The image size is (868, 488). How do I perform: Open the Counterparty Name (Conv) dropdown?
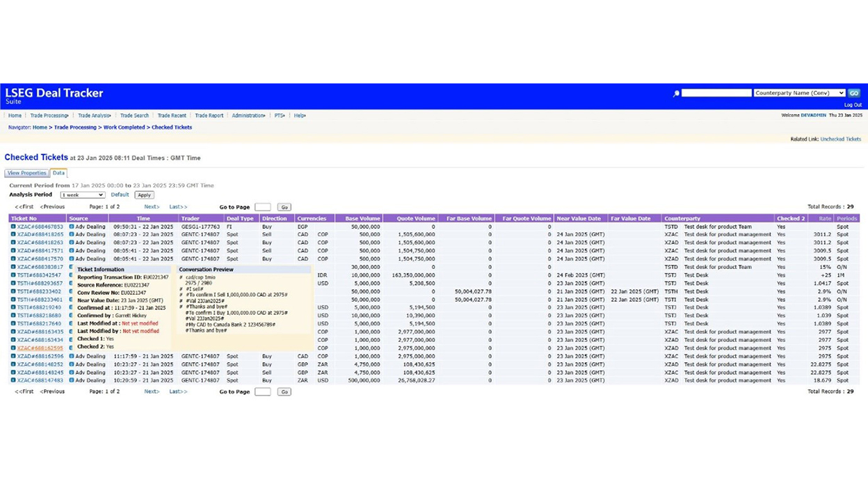tap(799, 93)
